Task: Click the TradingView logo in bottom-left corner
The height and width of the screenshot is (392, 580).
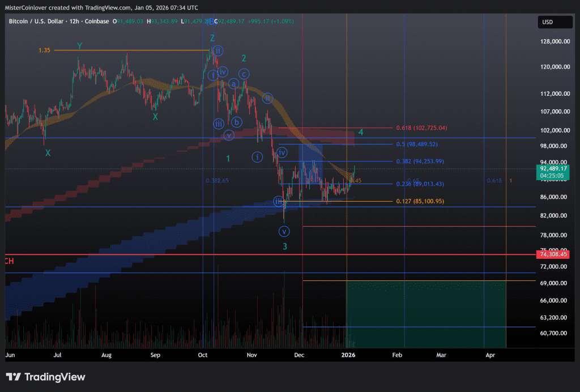Action: coord(45,377)
